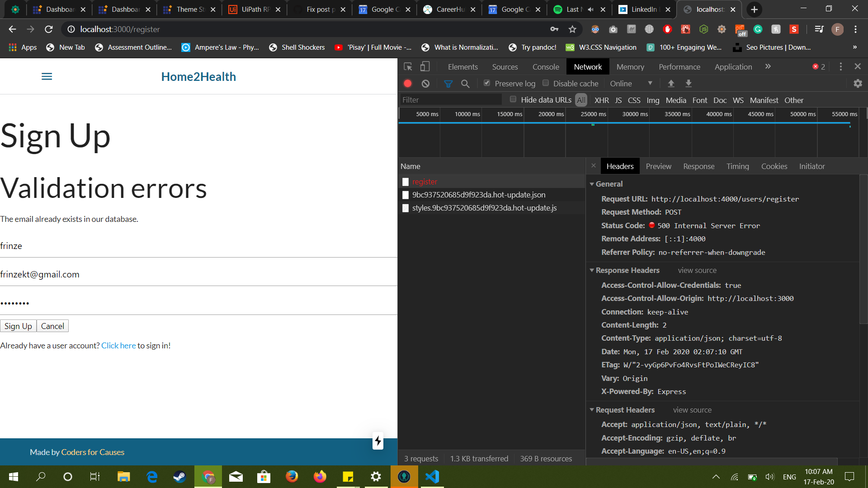
Task: Enable Disable cache
Action: click(x=546, y=83)
